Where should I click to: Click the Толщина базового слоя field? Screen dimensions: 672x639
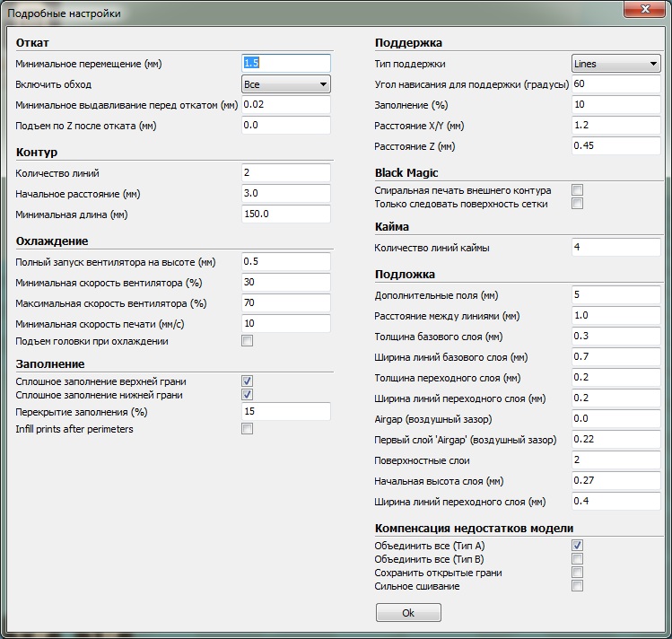[615, 336]
